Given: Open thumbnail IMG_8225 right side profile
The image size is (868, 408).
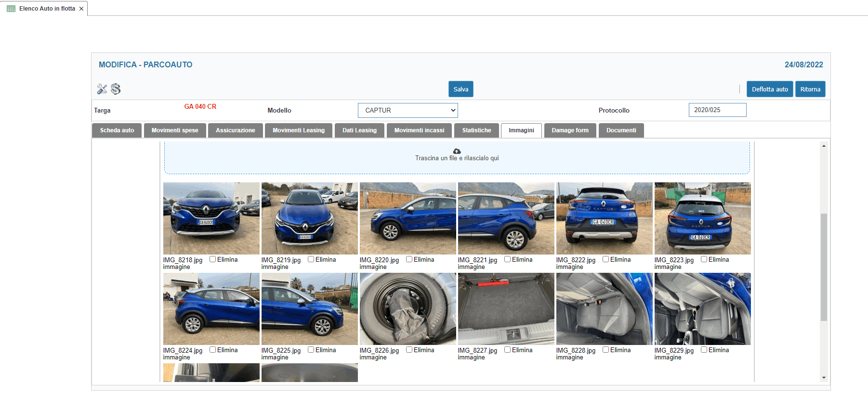Looking at the screenshot, I should pos(310,309).
